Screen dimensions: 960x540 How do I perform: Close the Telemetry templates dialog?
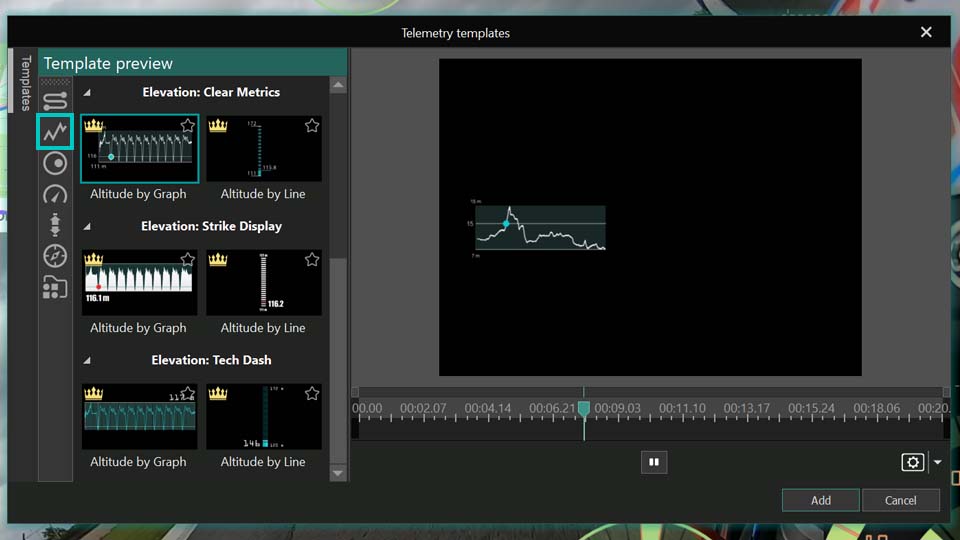pyautogui.click(x=926, y=32)
